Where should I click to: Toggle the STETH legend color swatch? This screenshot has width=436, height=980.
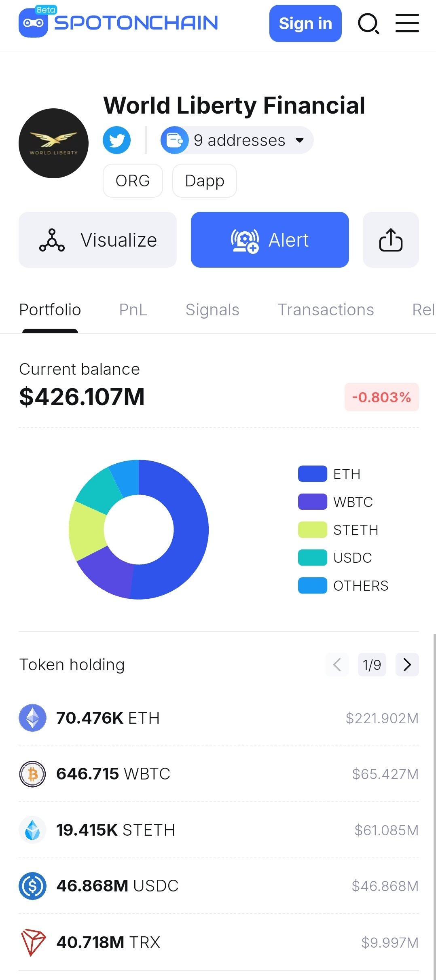pos(312,530)
